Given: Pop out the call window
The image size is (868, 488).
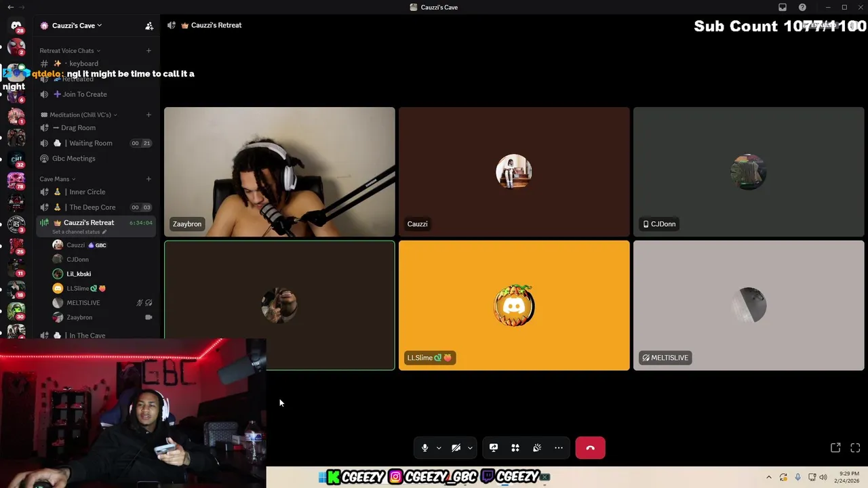Looking at the screenshot, I should [x=835, y=448].
